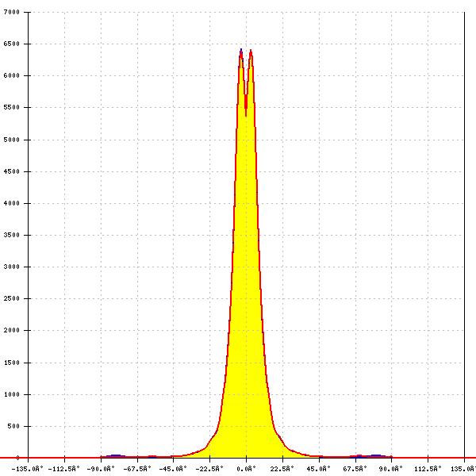
Task: Click the 5000 y-axis label
Action: (12, 140)
